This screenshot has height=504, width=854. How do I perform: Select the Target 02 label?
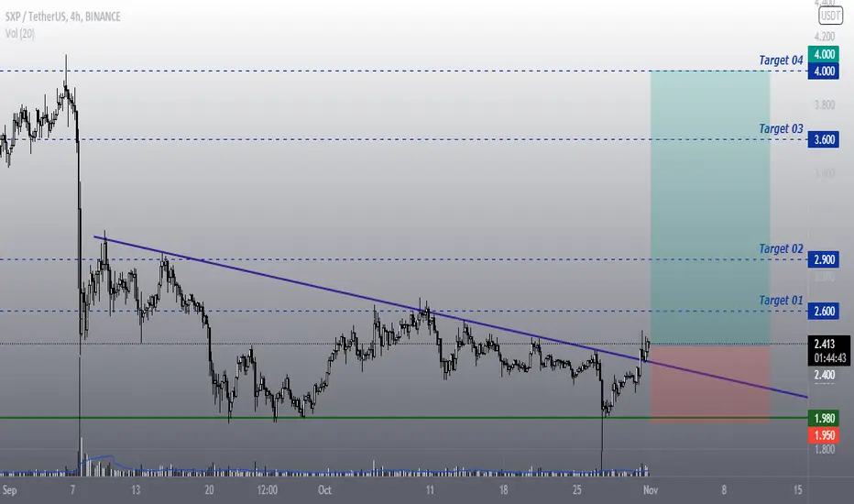(x=781, y=248)
